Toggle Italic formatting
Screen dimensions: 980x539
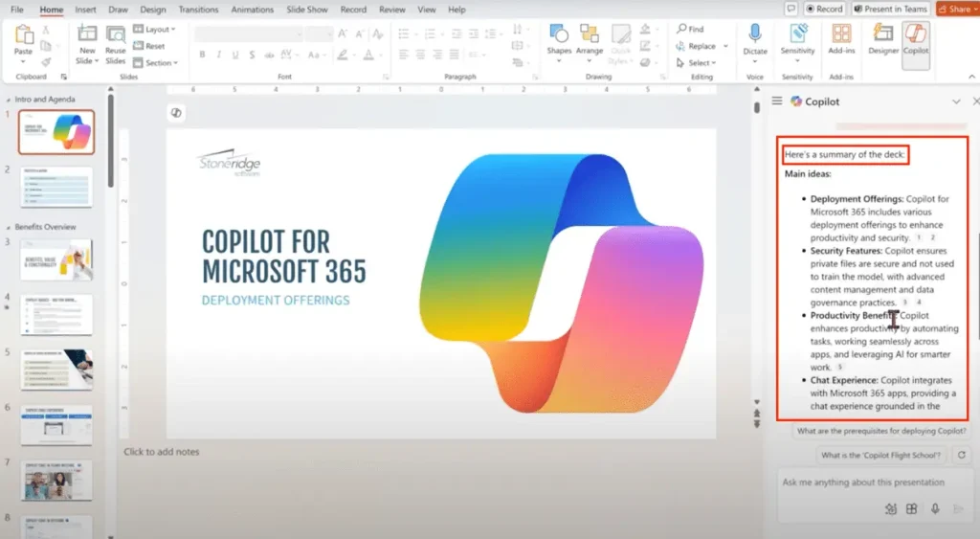(216, 55)
